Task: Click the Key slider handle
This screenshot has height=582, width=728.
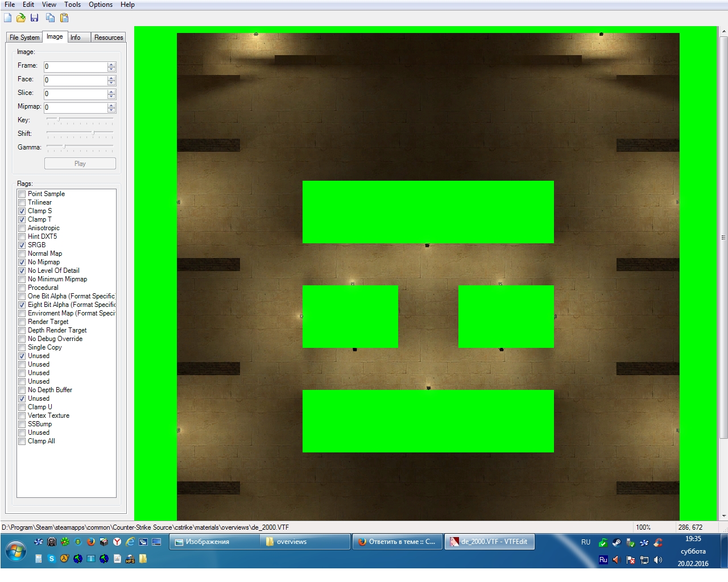Action: pos(58,119)
